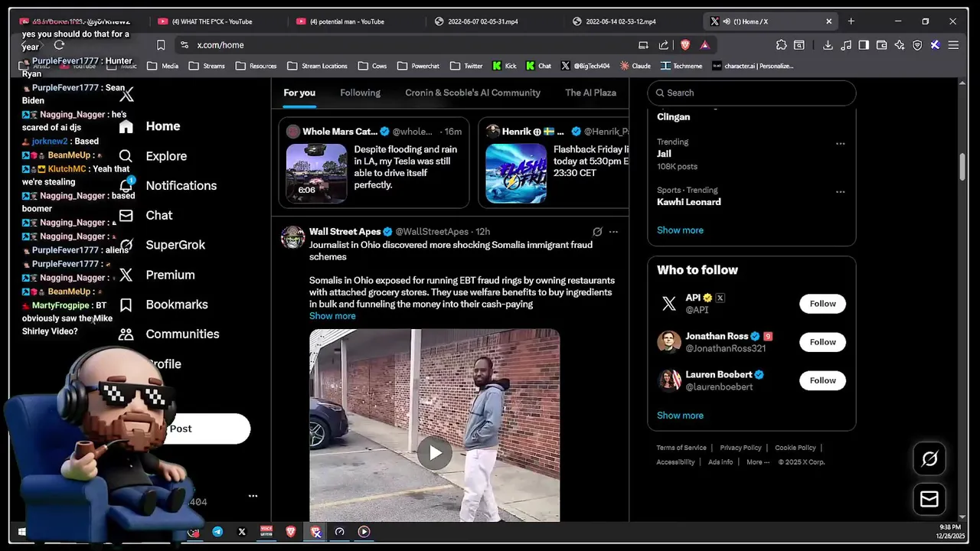Open Communities in the sidebar

pyautogui.click(x=182, y=334)
